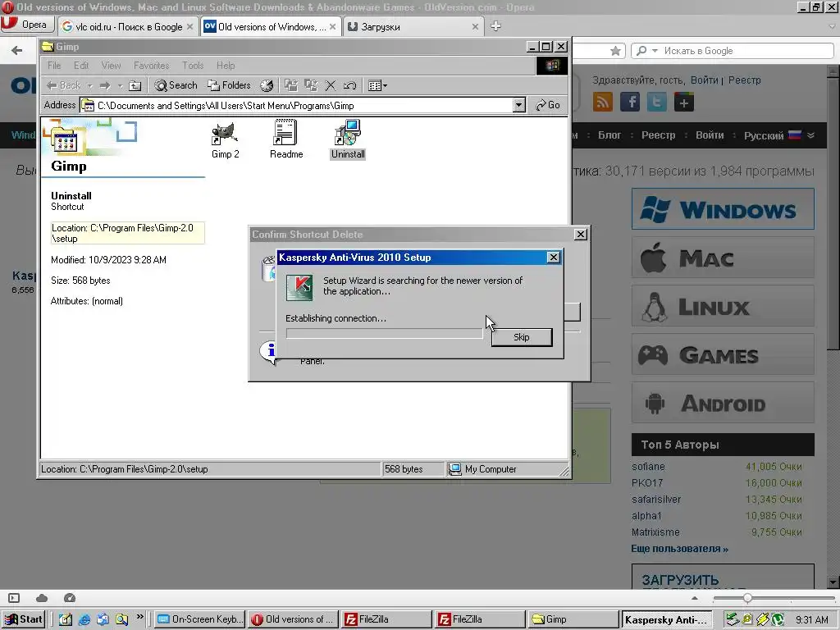
Task: Click the RSS feed icon on OldVersion page
Action: pyautogui.click(x=603, y=102)
